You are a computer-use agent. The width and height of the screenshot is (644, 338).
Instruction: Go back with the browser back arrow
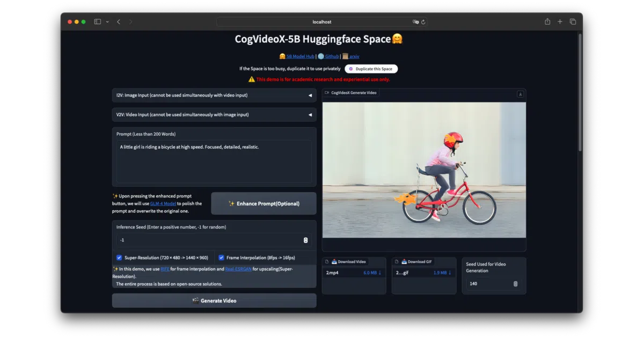119,21
